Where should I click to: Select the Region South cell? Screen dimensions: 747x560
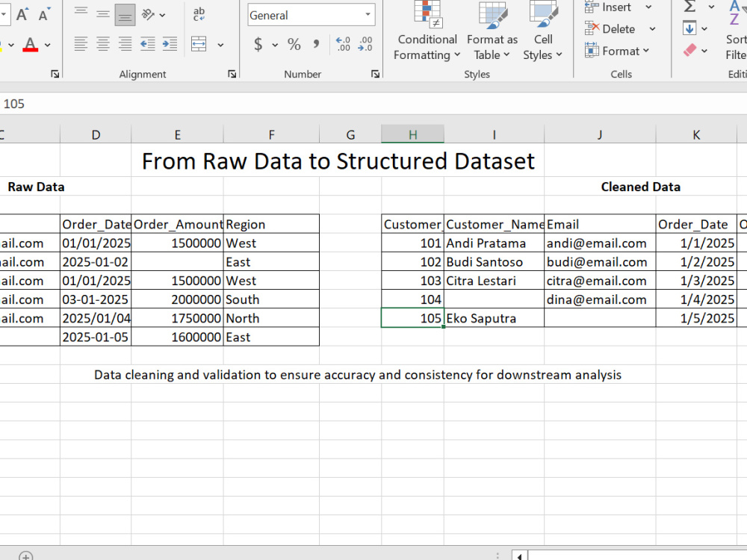271,299
